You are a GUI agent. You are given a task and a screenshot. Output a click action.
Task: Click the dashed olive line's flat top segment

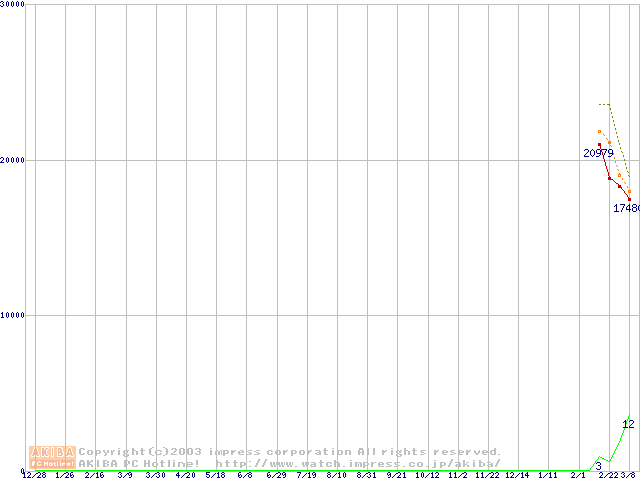click(604, 104)
